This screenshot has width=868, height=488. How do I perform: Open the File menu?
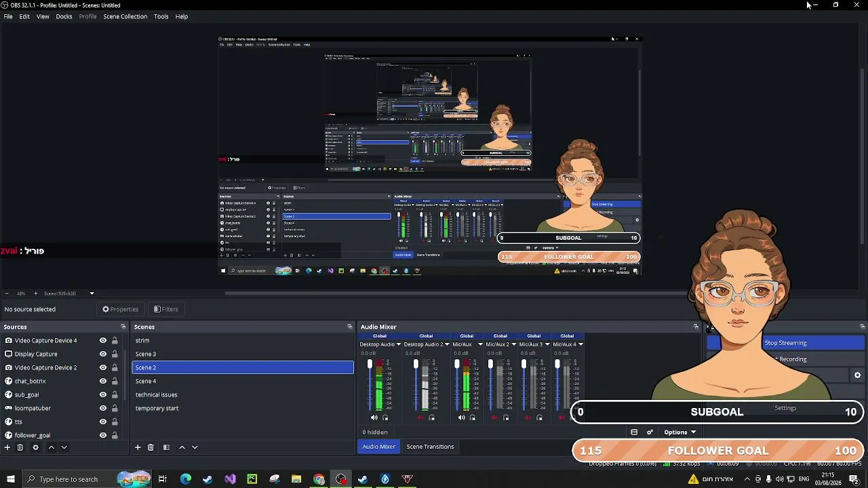pos(8,16)
